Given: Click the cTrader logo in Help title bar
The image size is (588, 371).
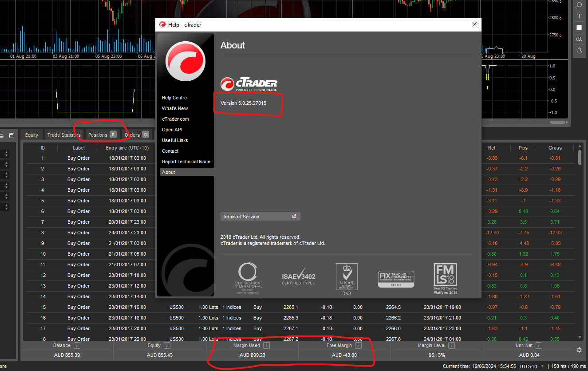Looking at the screenshot, I should [x=162, y=25].
